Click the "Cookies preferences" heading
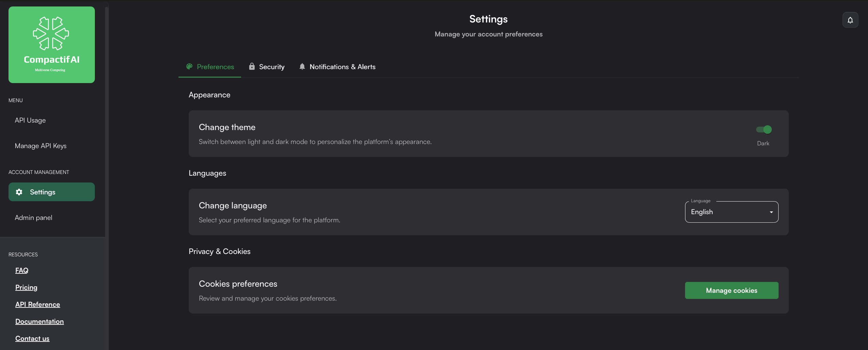868x350 pixels. 238,284
